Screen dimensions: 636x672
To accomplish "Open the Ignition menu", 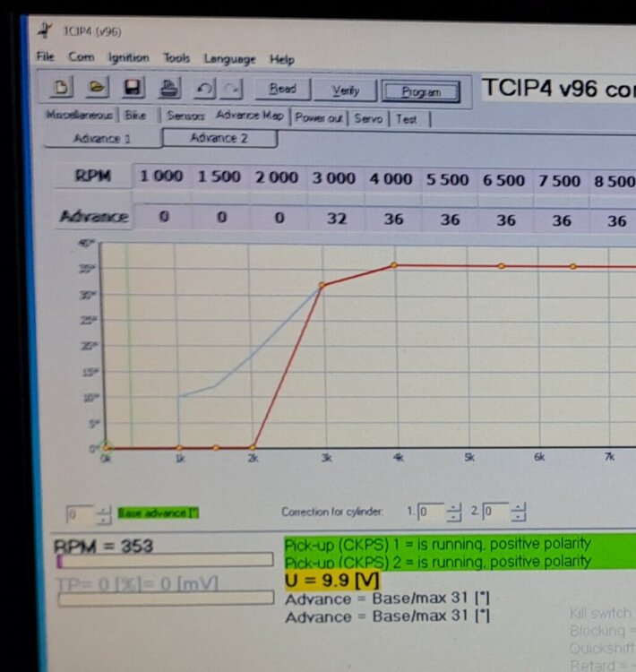I will click(x=128, y=57).
